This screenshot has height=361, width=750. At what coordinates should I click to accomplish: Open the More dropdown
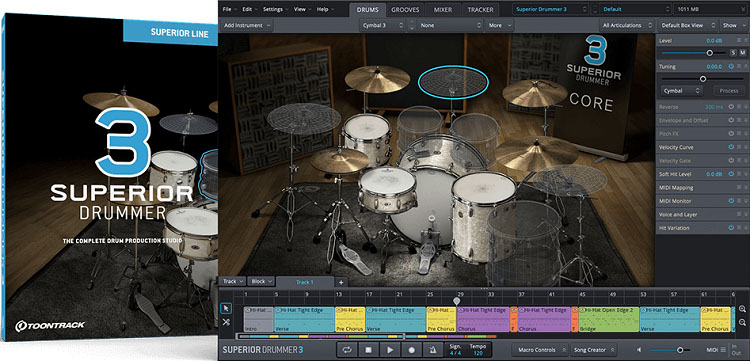coord(499,25)
